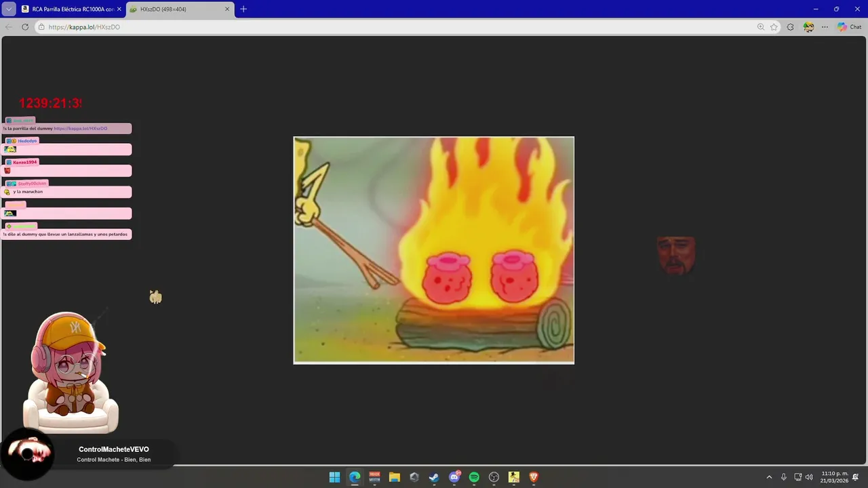Select the HXszDO (498×404) tab
868x488 pixels.
(180, 9)
